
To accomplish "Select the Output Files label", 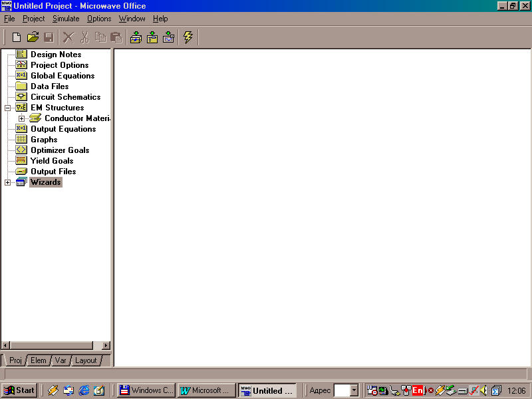I will point(53,172).
